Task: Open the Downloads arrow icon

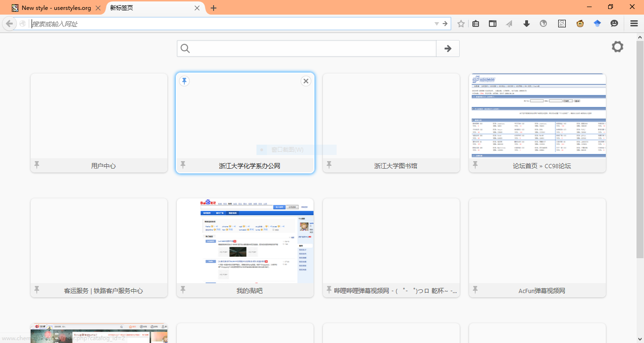Action: click(527, 24)
